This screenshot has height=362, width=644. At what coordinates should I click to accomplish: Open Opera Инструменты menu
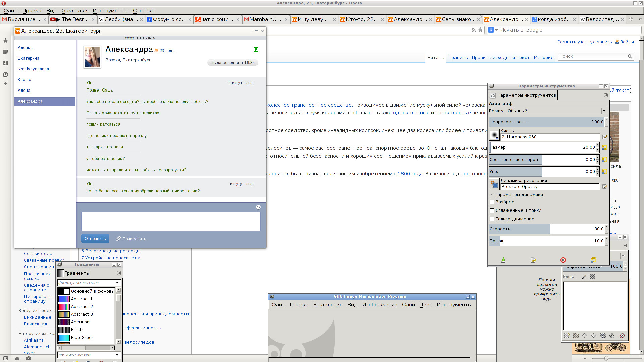110,11
